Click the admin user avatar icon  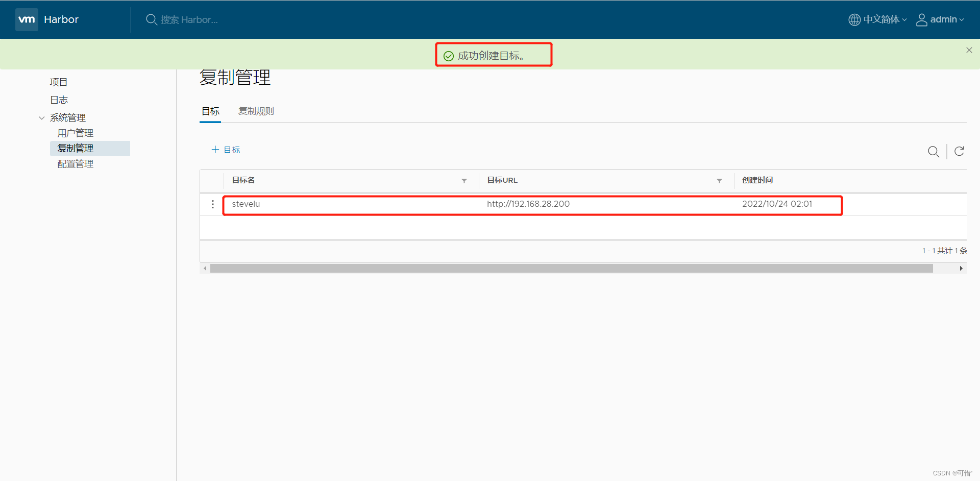point(921,19)
